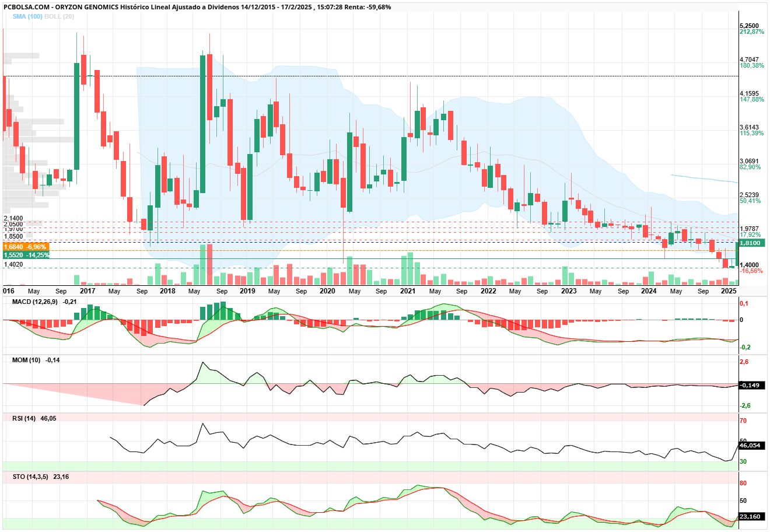
Task: Click the orange 1,6840 -6,96% level tag
Action: click(26, 247)
